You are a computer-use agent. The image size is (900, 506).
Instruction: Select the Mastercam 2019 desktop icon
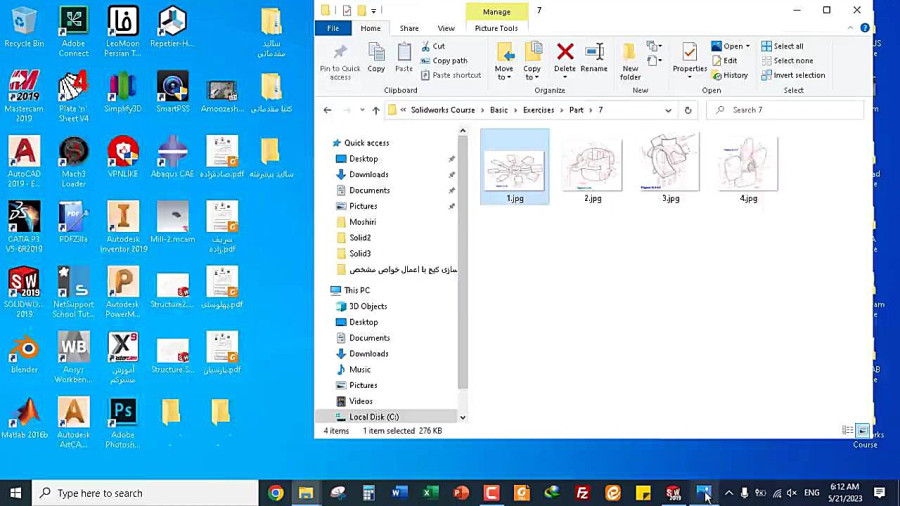(24, 96)
